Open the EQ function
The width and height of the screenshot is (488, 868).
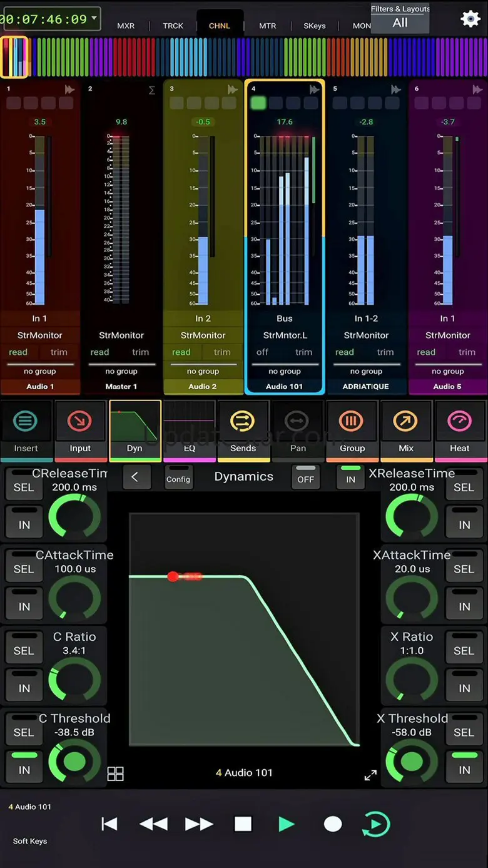(x=189, y=430)
